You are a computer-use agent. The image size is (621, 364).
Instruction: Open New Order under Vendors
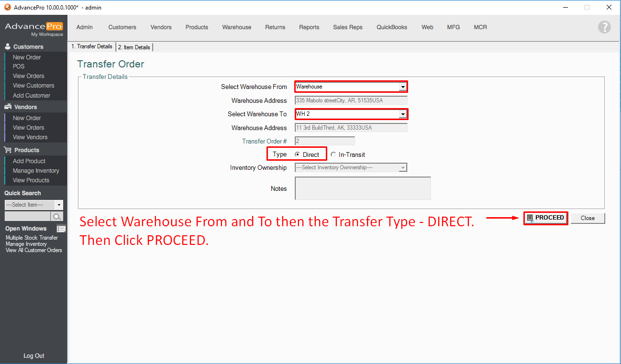click(27, 118)
